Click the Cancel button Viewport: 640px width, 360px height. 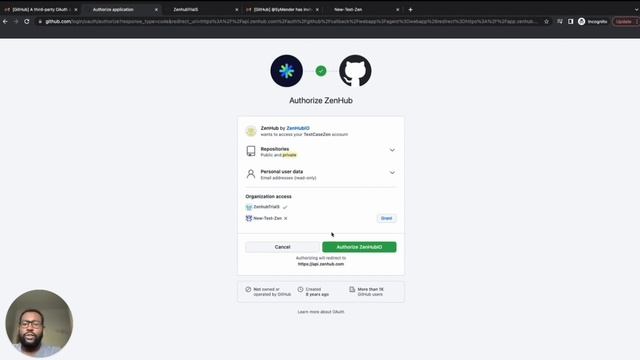(x=282, y=247)
